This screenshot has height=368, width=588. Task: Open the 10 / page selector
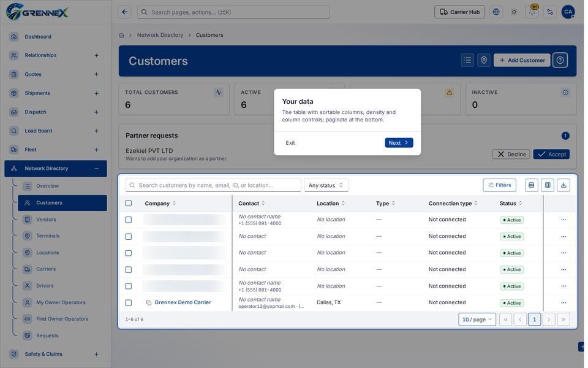pos(477,319)
